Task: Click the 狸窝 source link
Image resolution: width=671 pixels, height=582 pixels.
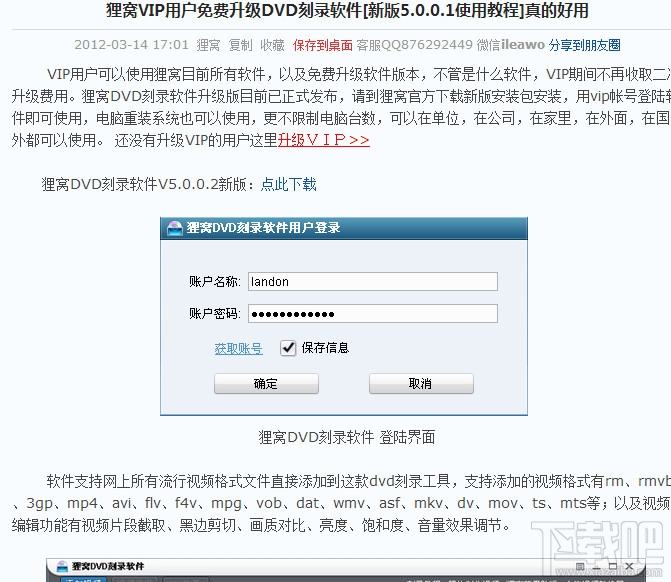Action: coord(208,45)
